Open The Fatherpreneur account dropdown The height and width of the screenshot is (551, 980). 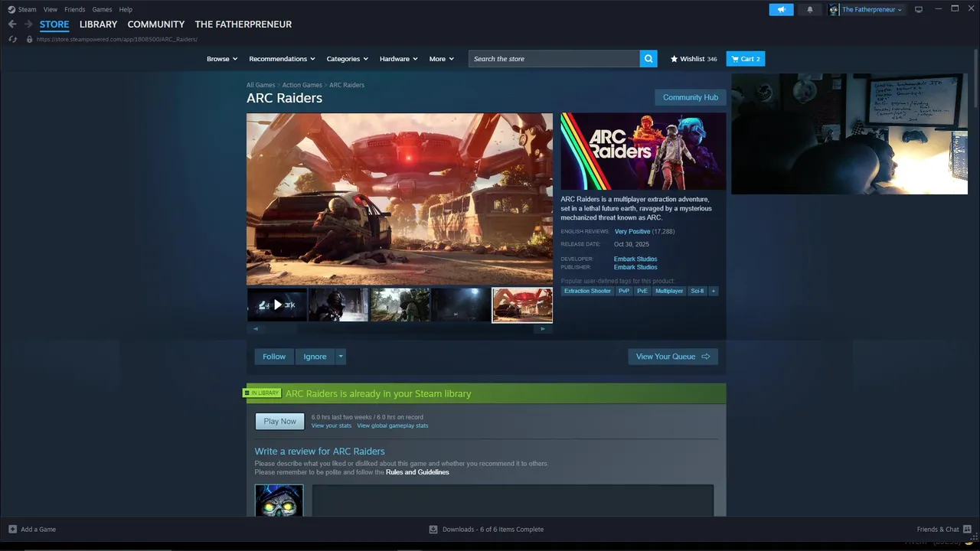872,9
